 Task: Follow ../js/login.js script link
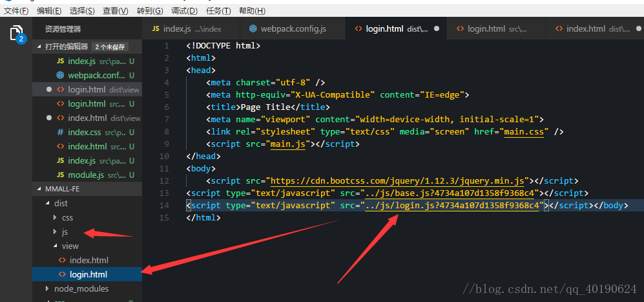tap(452, 205)
